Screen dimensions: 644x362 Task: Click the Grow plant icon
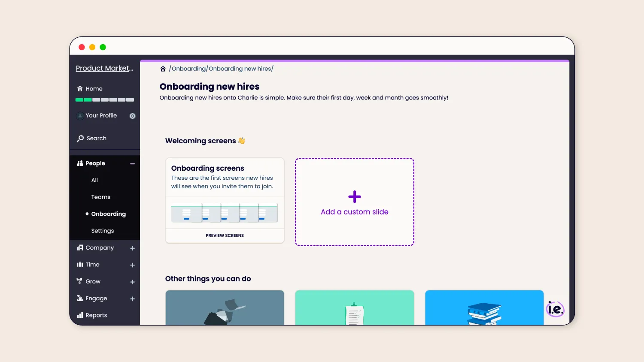79,281
